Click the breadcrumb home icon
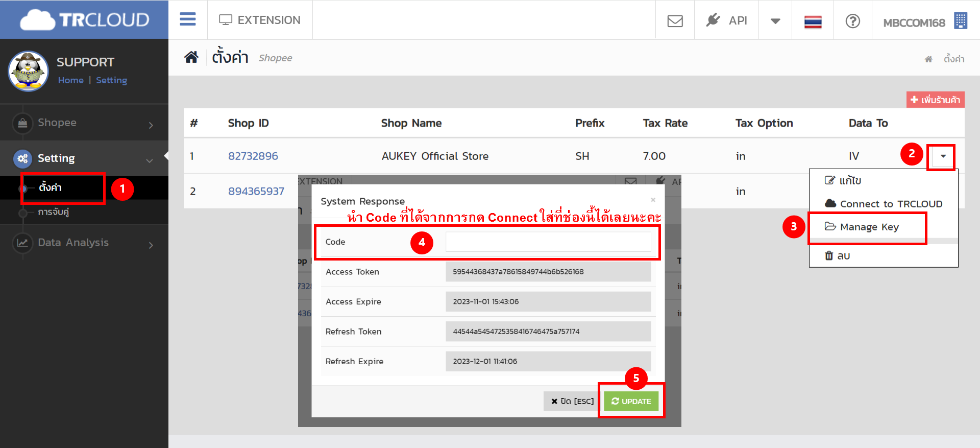This screenshot has width=980, height=448. tap(928, 59)
